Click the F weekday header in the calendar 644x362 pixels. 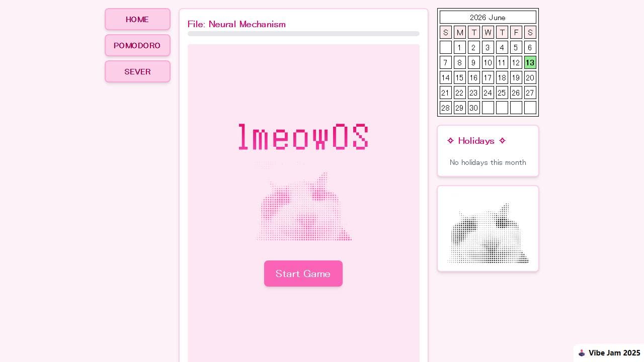(x=516, y=32)
